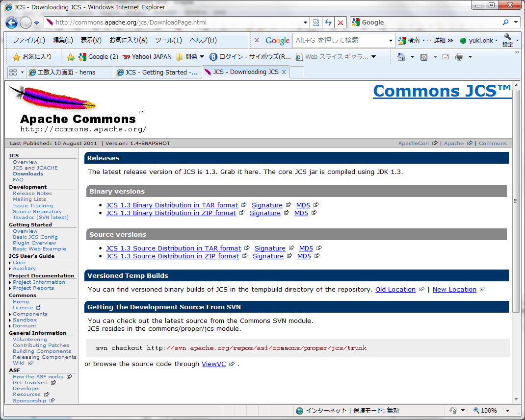
Task: Refresh the current page
Action: [328, 22]
